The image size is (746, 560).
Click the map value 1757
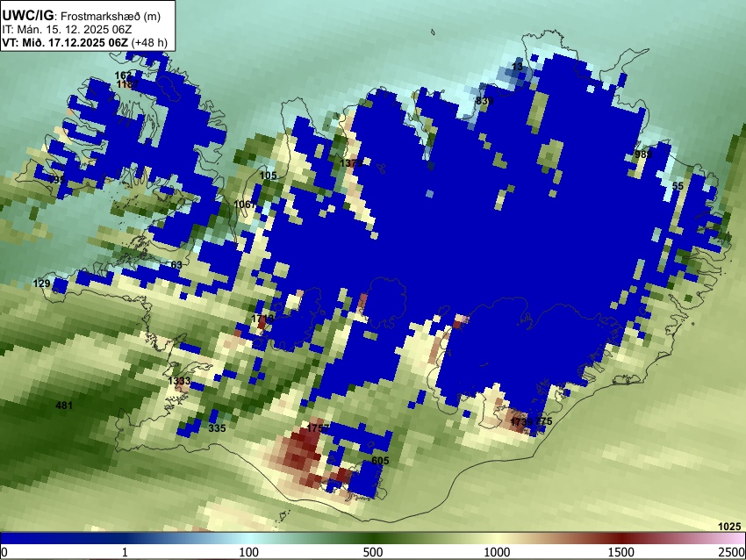318,428
